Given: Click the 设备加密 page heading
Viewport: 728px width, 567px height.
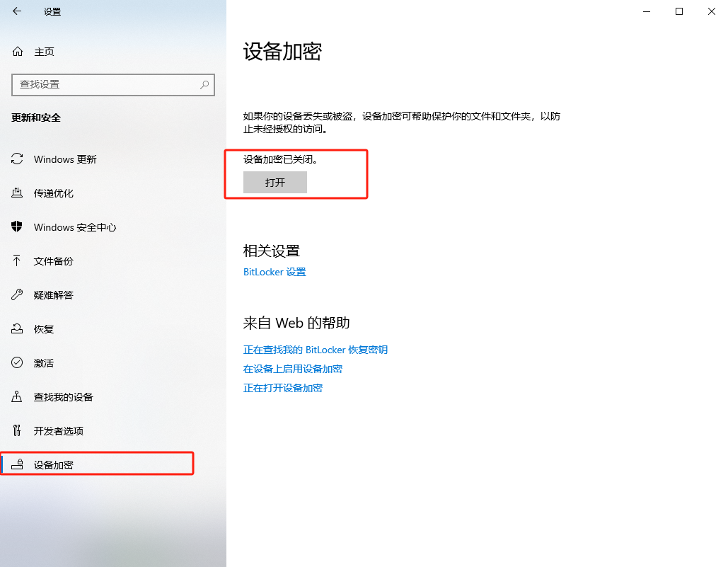Looking at the screenshot, I should click(282, 51).
